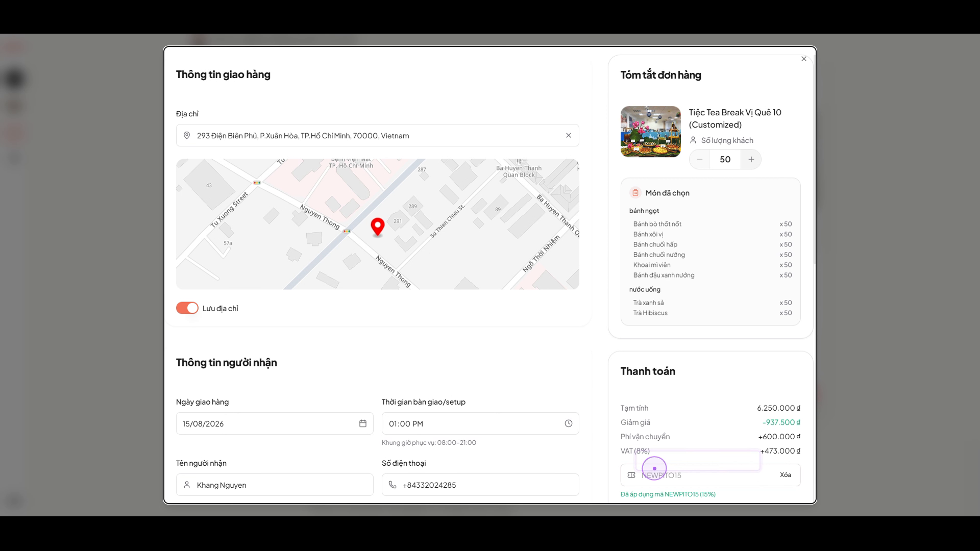Close the checkout dialog
The height and width of the screenshot is (551, 980).
(804, 59)
